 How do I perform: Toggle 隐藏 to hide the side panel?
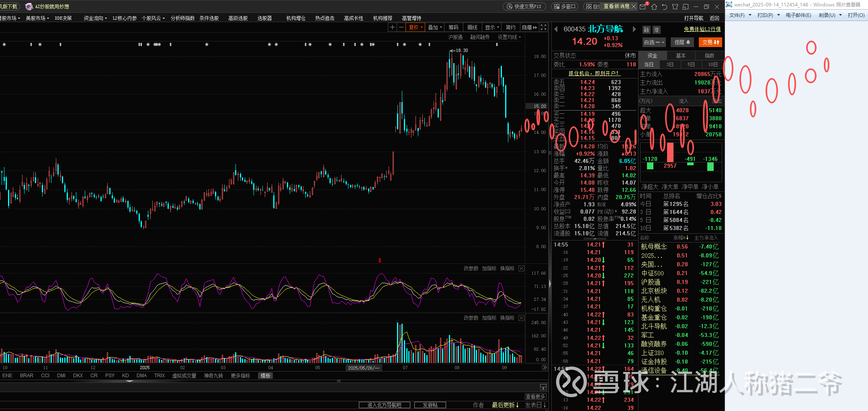point(529,27)
